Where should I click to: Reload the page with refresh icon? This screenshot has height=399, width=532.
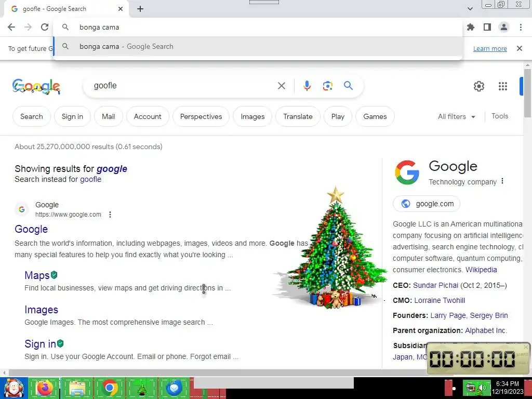[45, 27]
